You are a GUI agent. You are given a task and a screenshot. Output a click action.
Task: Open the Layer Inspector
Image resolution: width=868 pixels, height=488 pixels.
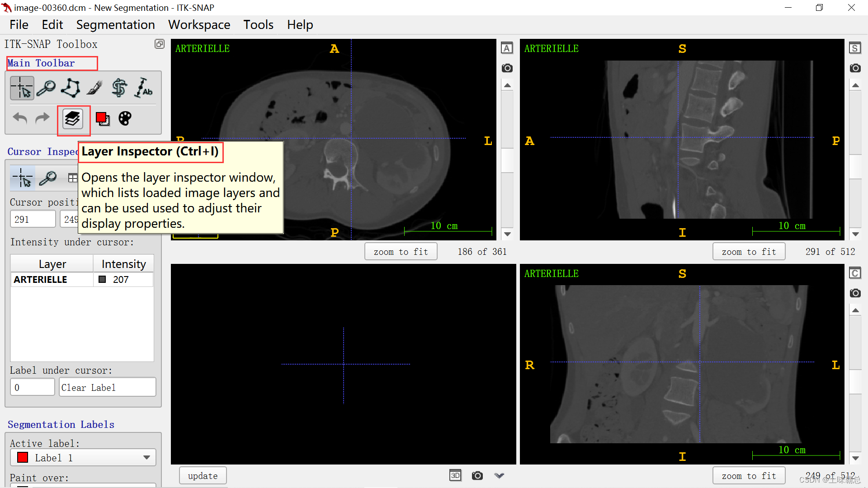coord(73,119)
